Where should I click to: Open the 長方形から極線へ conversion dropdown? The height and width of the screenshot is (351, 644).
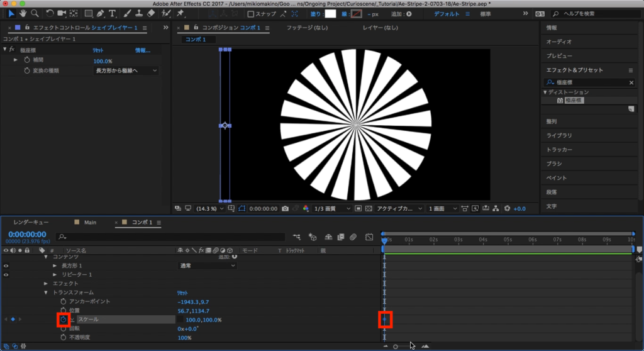(x=126, y=71)
